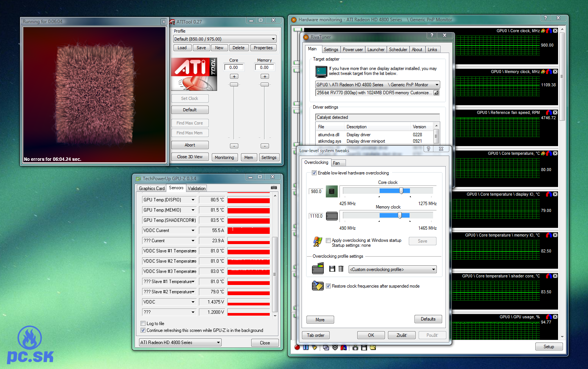This screenshot has width=588, height=369.
Task: Click magnet icon on Reference fan speed graph
Action: 549,112
